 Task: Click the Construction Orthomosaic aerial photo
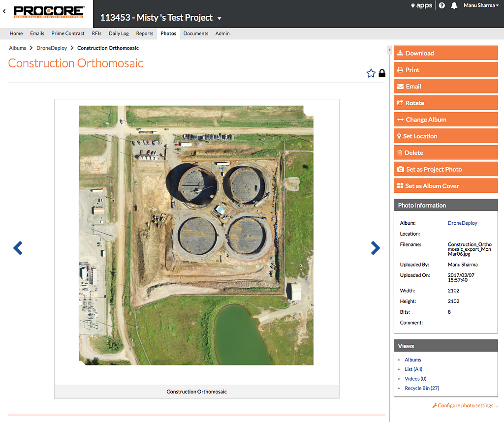[x=196, y=235]
